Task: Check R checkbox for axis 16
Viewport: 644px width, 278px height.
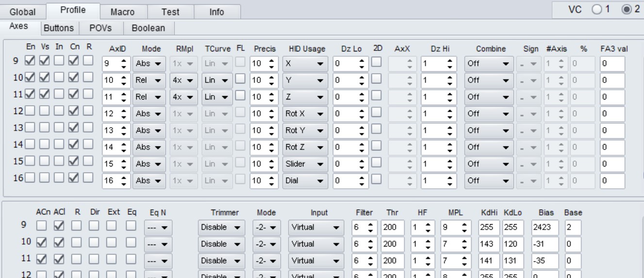Action: tap(88, 178)
